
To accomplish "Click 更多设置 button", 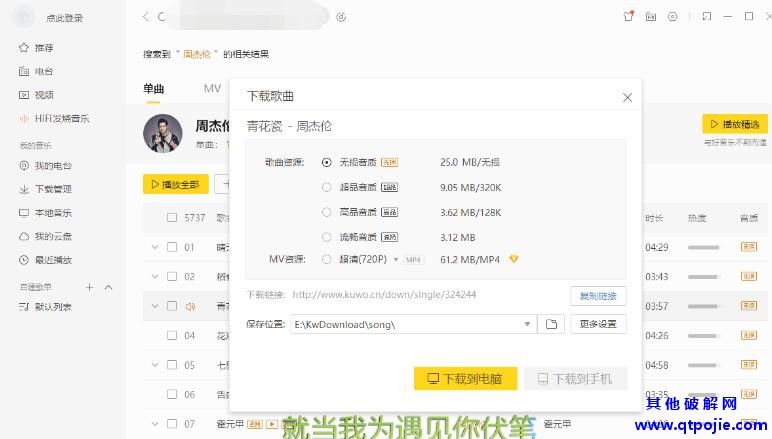I will pyautogui.click(x=598, y=324).
